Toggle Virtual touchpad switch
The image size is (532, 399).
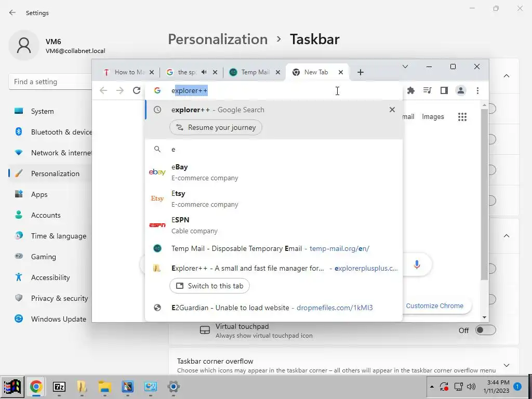click(x=486, y=330)
